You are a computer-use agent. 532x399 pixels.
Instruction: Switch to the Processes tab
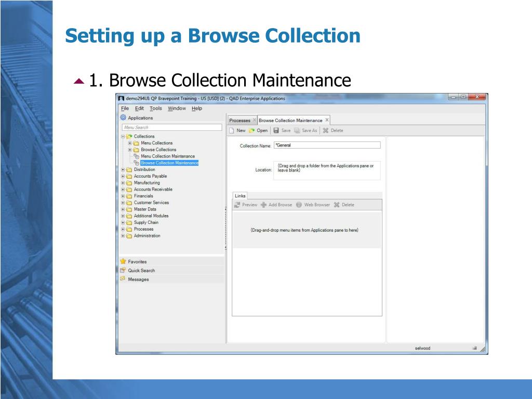pos(240,121)
